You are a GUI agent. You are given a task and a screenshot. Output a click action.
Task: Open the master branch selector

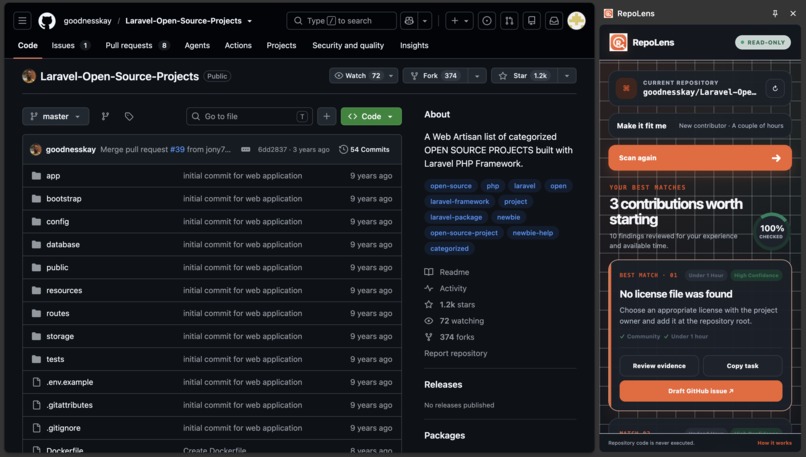point(56,116)
